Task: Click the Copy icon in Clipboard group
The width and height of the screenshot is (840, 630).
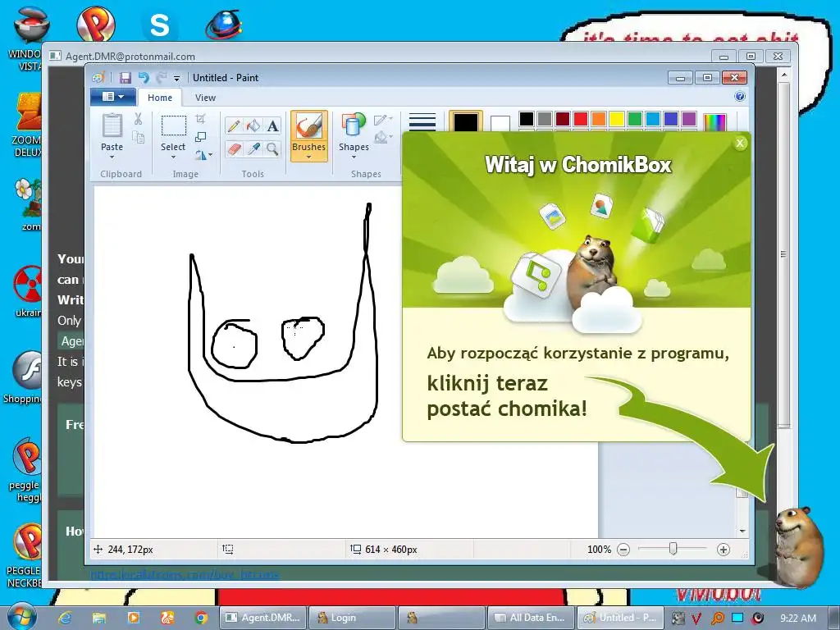Action: pyautogui.click(x=138, y=137)
